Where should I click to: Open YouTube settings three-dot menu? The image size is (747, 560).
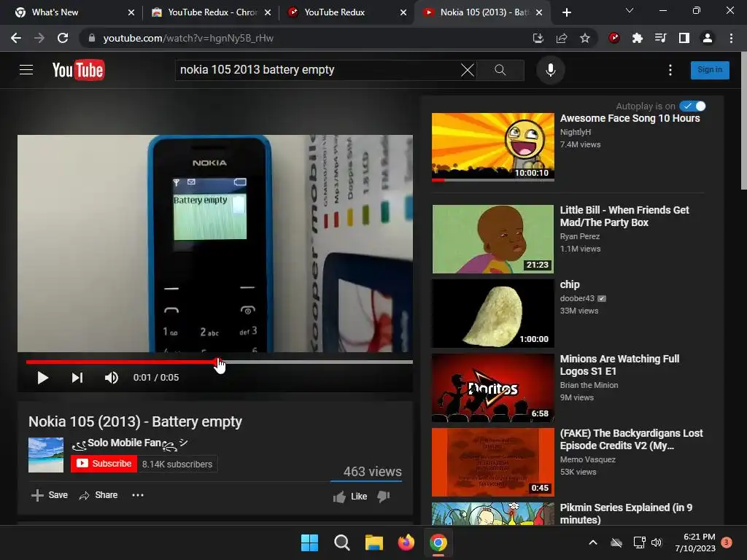click(670, 70)
